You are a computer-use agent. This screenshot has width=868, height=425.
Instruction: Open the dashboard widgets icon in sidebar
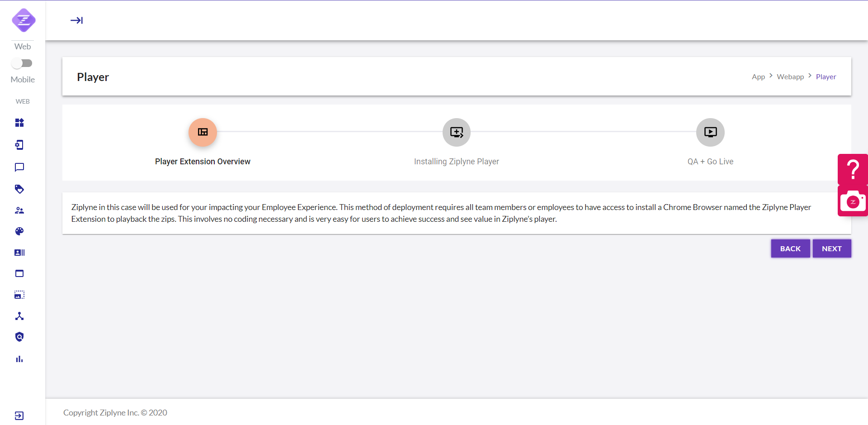click(x=19, y=123)
